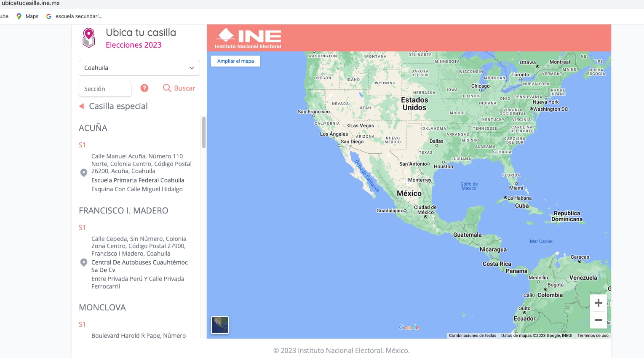Zoom in the map with plus button
This screenshot has width=644, height=358.
[598, 303]
